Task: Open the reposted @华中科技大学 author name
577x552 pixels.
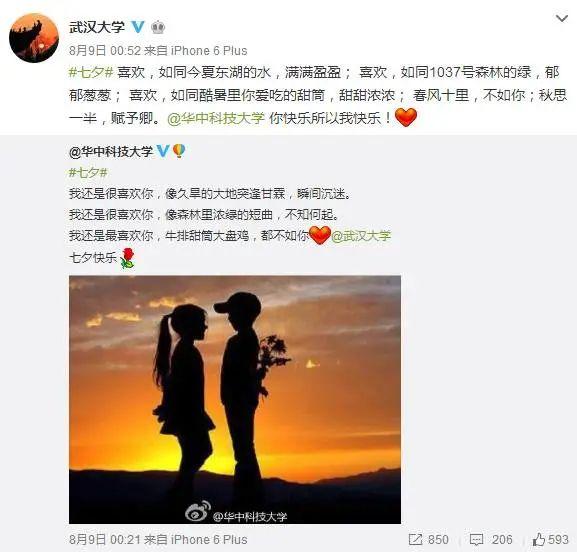Action: pos(111,152)
